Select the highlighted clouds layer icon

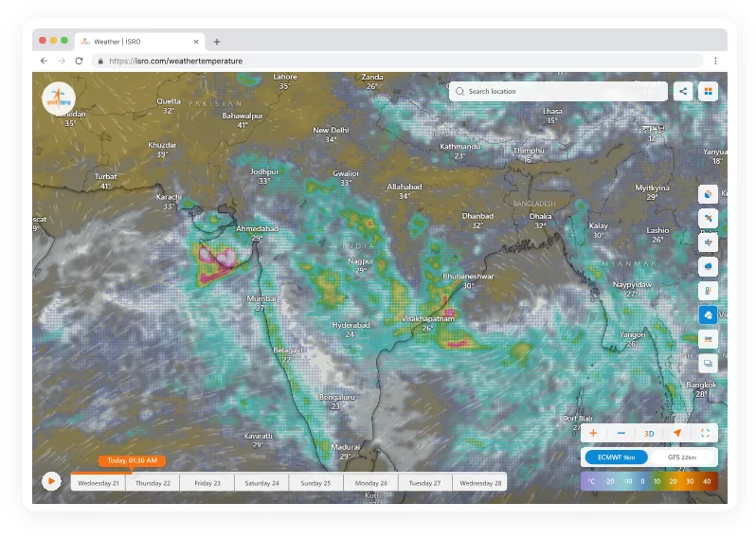[x=708, y=314]
